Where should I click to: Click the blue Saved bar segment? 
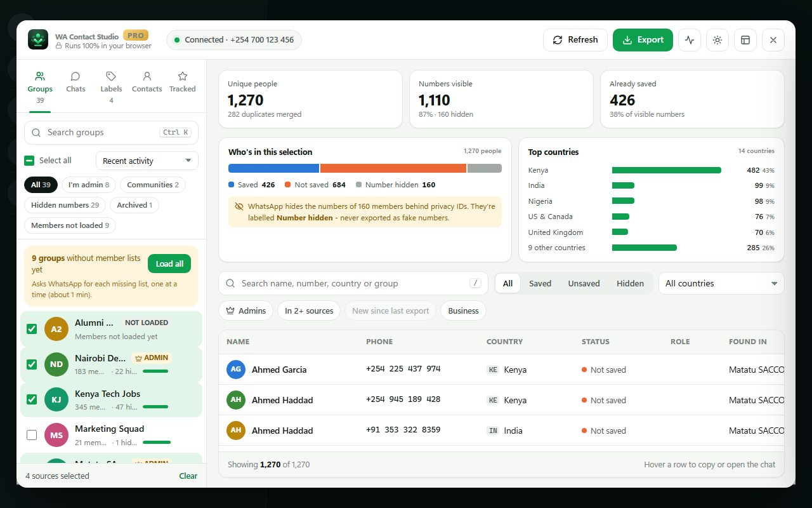pyautogui.click(x=273, y=168)
